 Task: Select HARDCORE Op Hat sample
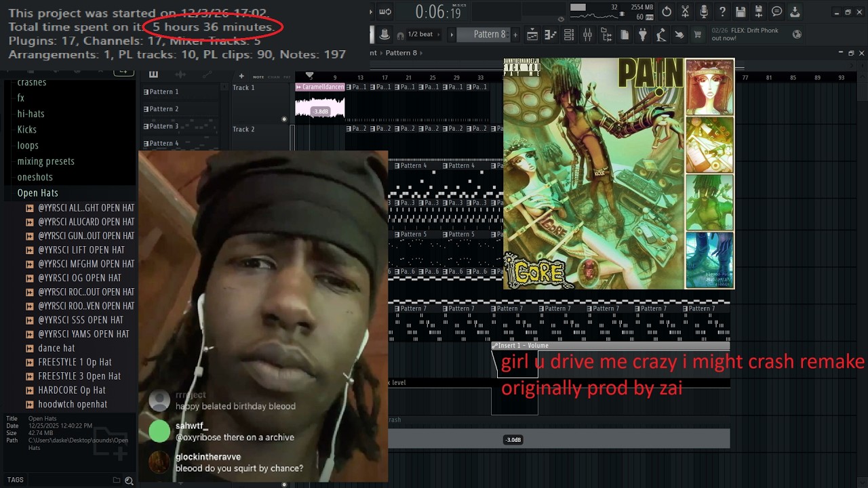72,390
